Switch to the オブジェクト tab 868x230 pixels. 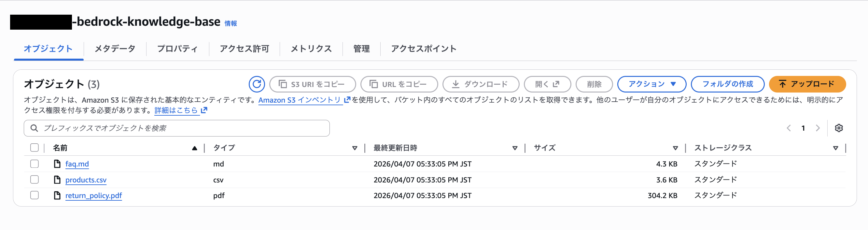coord(48,49)
